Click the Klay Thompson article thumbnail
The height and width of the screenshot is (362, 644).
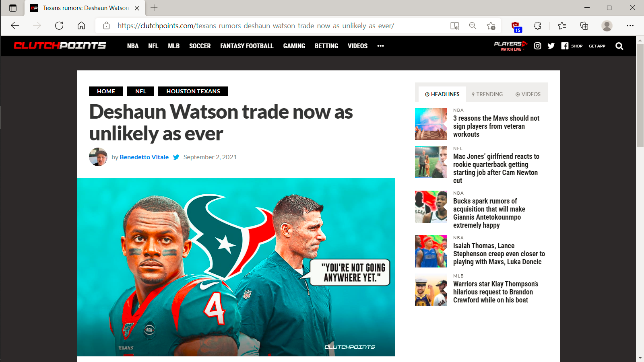(x=431, y=290)
